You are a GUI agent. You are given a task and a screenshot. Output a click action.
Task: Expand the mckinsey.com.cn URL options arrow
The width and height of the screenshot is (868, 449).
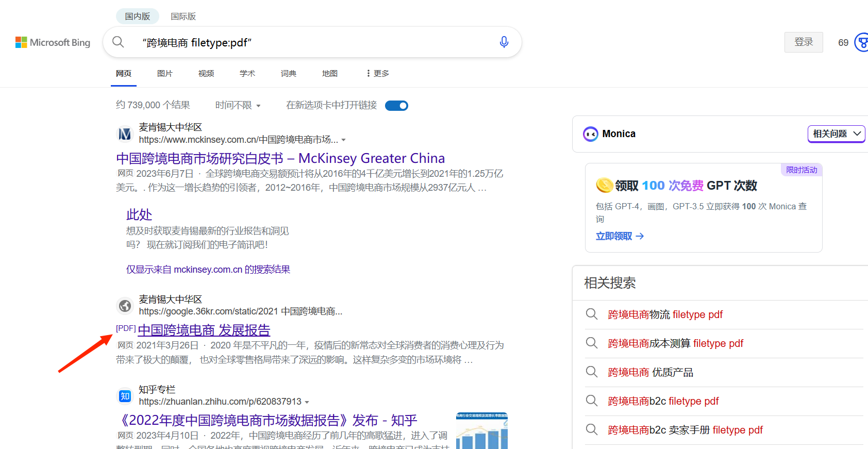click(344, 140)
